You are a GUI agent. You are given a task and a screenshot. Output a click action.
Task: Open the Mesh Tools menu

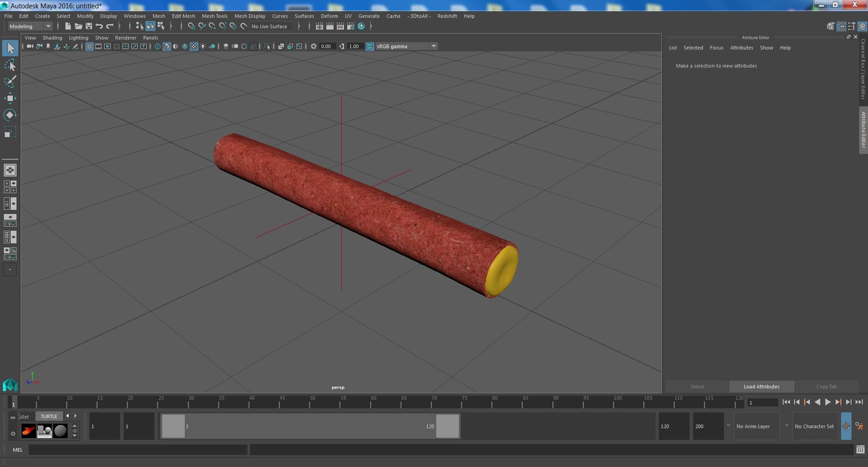(x=214, y=16)
